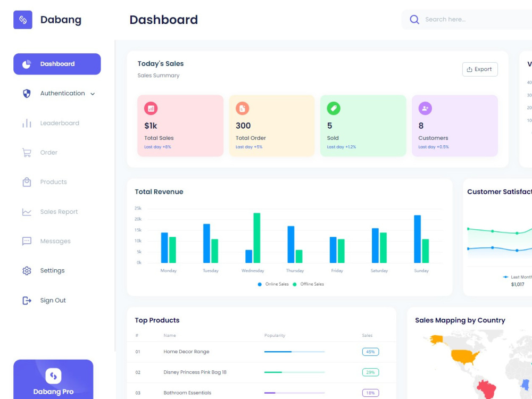
Task: Click the Search here input field
Action: pos(467,19)
